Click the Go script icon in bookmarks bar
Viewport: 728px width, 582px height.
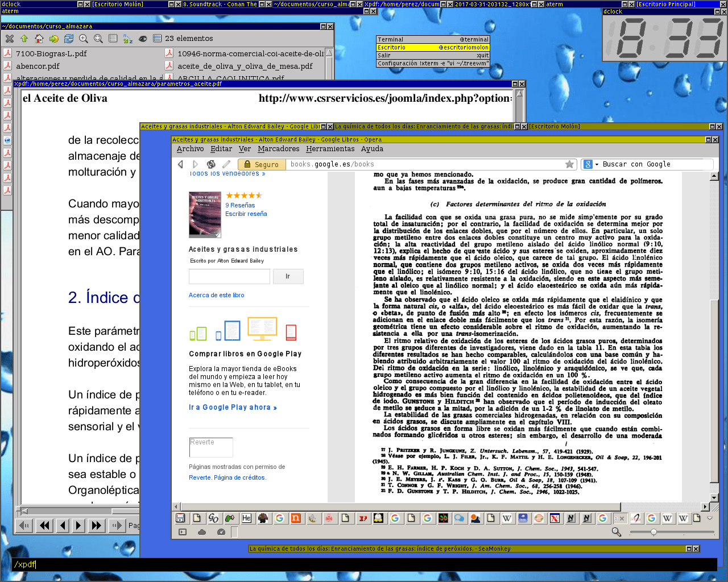click(213, 518)
